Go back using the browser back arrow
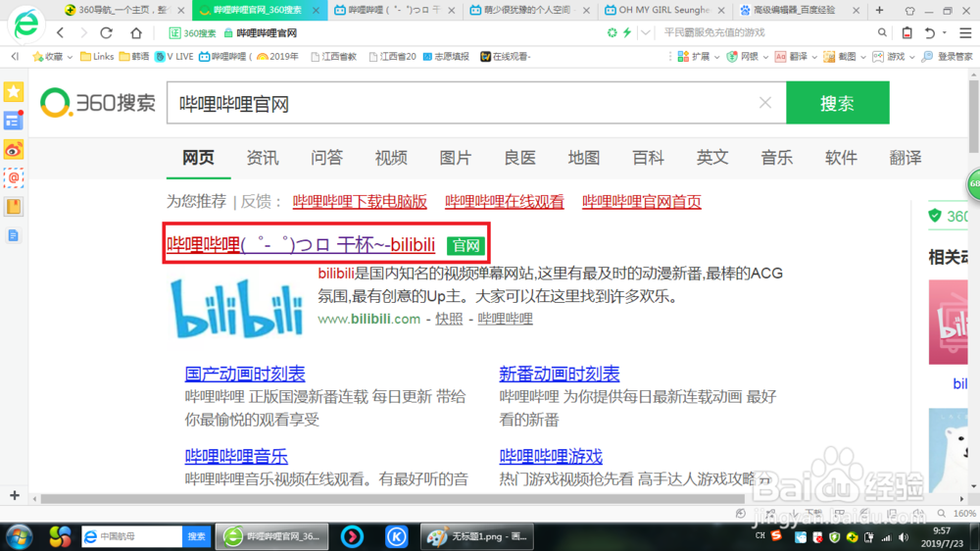Viewport: 980px width, 551px height. pyautogui.click(x=61, y=32)
